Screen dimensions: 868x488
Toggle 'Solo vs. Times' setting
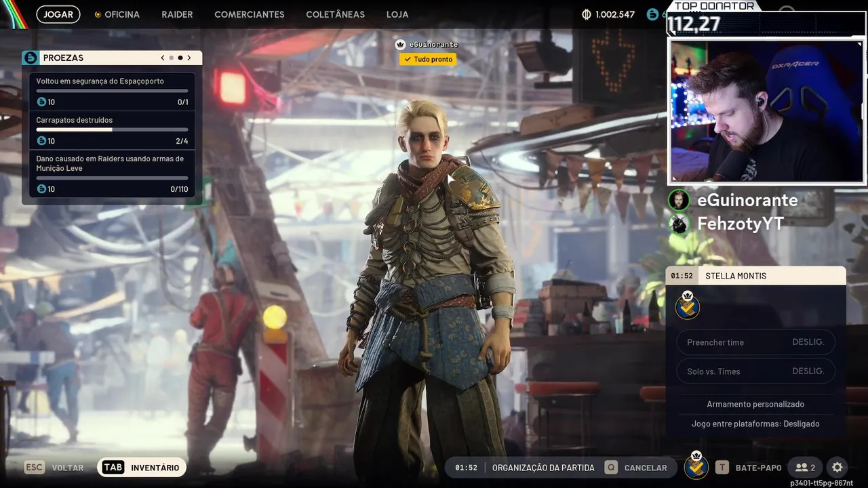pyautogui.click(x=755, y=371)
